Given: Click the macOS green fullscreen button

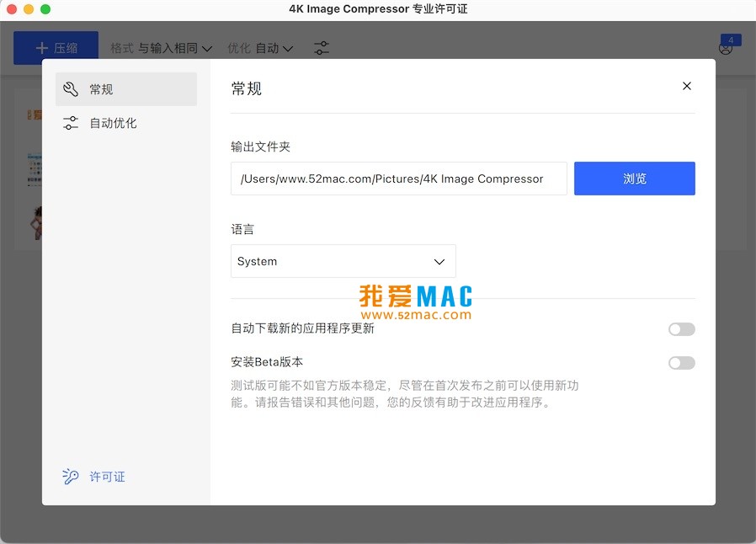Looking at the screenshot, I should pos(45,9).
